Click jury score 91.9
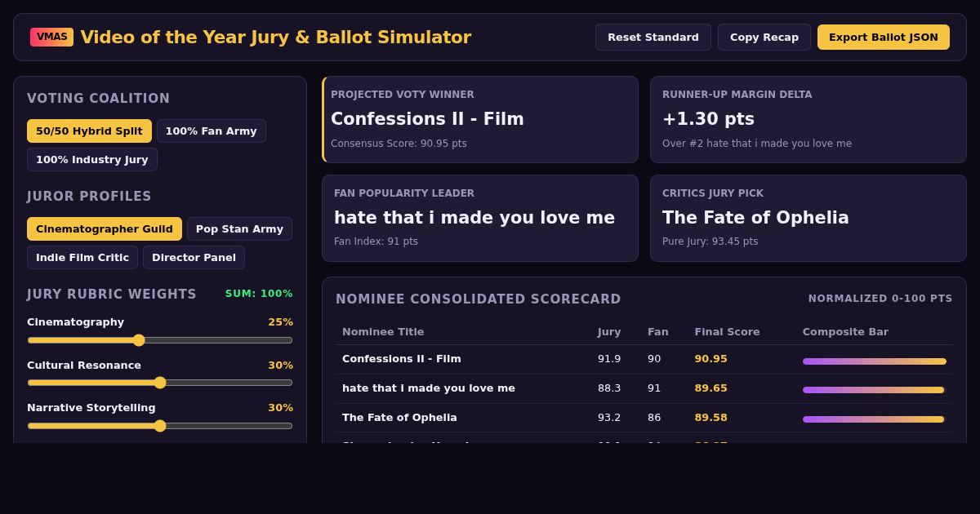This screenshot has width=980, height=514. (609, 359)
